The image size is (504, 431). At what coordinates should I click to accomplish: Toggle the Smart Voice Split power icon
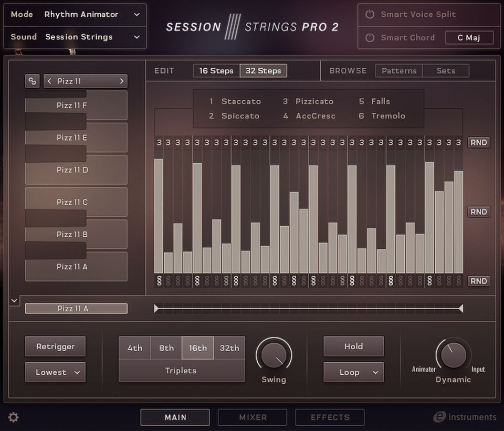pos(370,14)
